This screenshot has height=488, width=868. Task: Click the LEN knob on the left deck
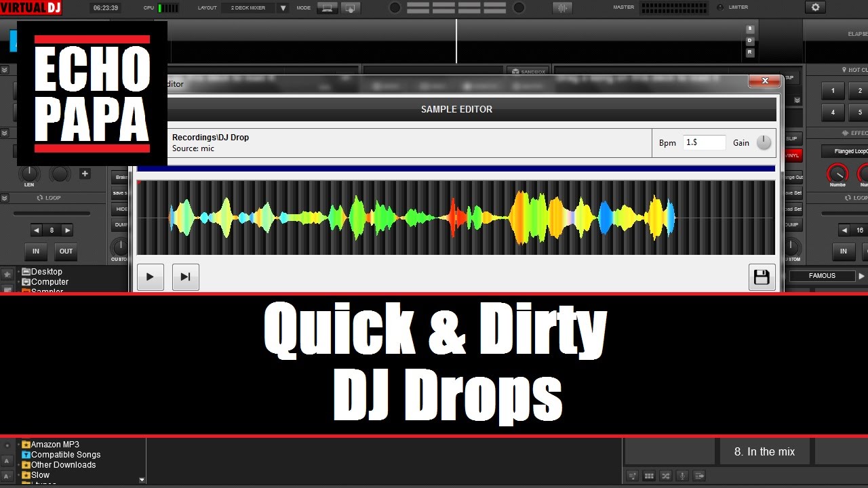click(x=29, y=174)
